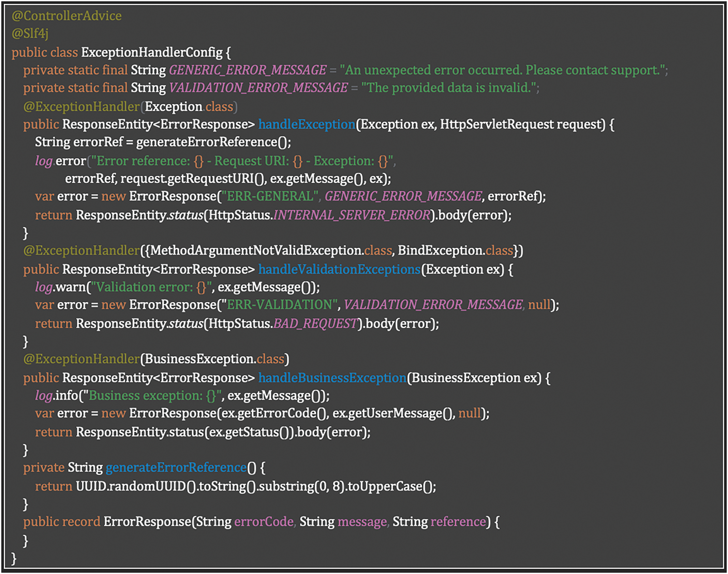The height and width of the screenshot is (574, 728).
Task: Click the UUID.randomUUID() call
Action: (136, 486)
